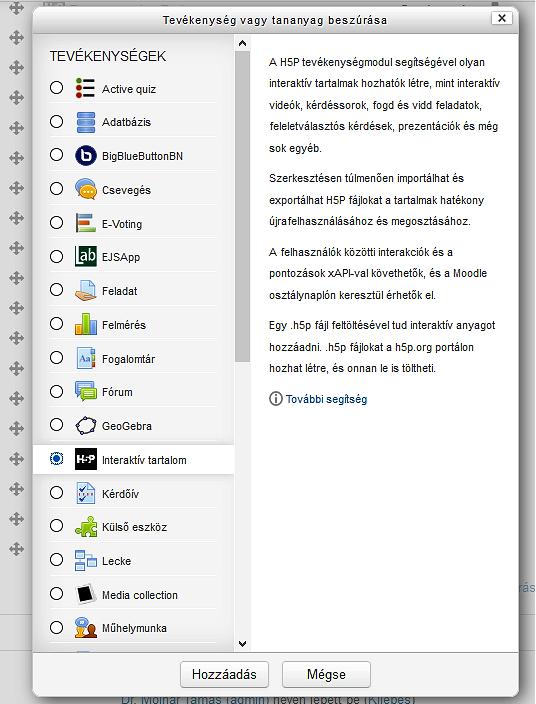This screenshot has width=536, height=704.
Task: Click the Csevegés chat bubble icon
Action: 85,189
